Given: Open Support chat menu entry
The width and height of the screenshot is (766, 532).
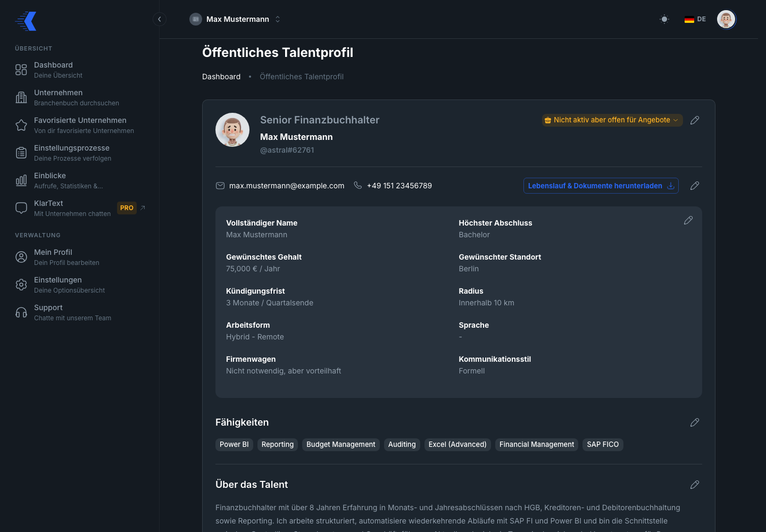Looking at the screenshot, I should click(x=80, y=312).
